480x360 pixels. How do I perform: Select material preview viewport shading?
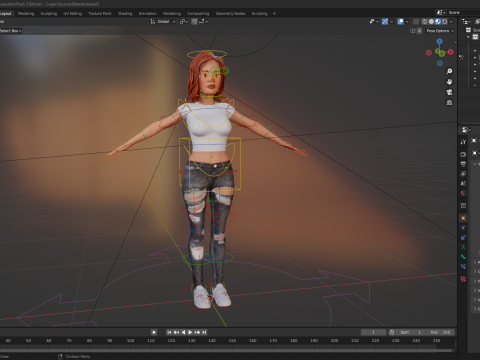(438, 22)
